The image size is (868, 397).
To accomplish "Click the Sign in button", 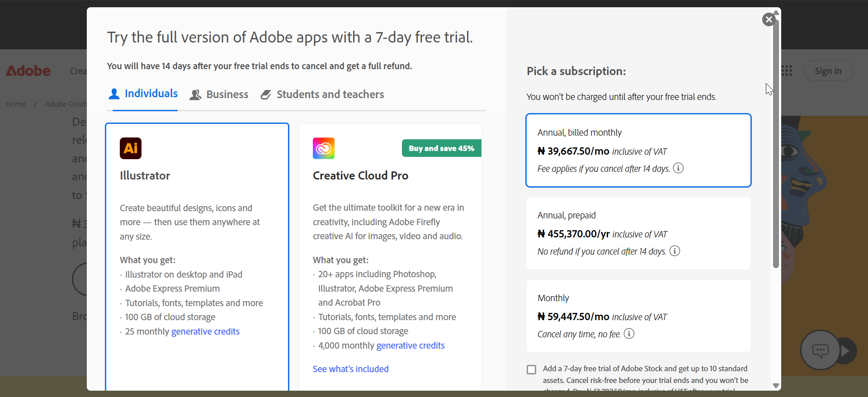I will pyautogui.click(x=828, y=71).
